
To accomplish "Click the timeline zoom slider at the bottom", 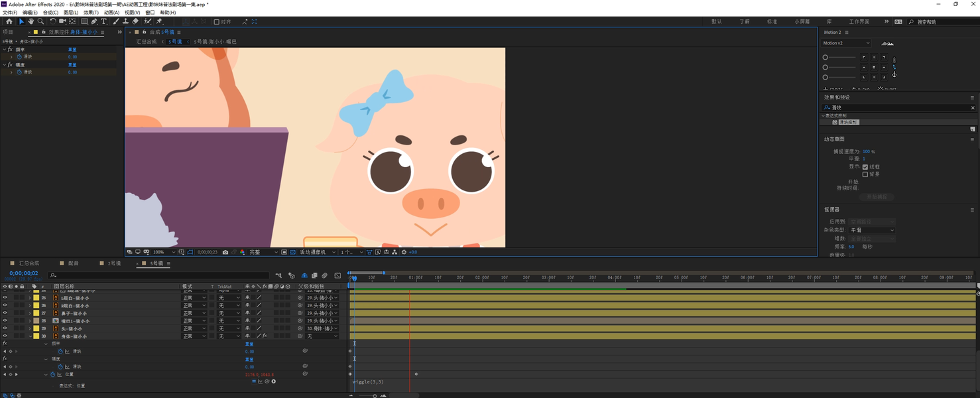I will coord(375,396).
